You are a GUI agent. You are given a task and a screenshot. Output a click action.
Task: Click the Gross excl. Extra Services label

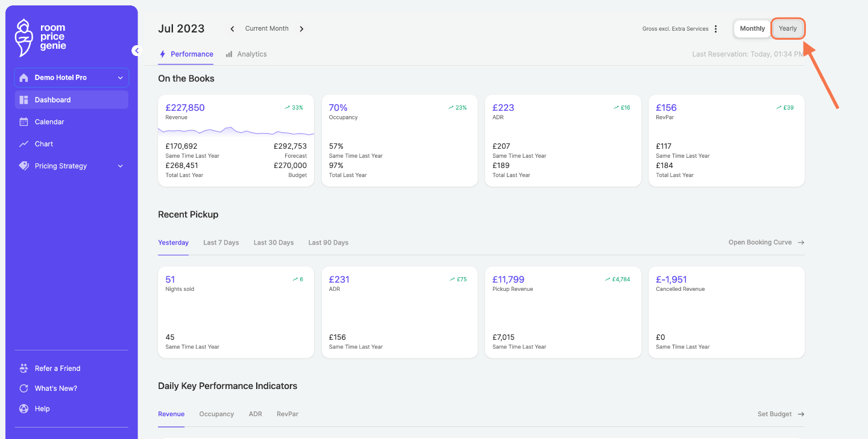[676, 29]
